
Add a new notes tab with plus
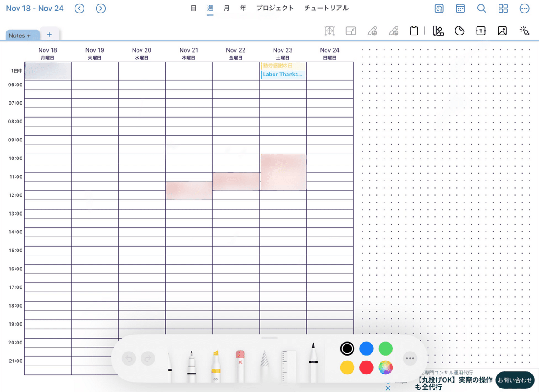pos(49,34)
